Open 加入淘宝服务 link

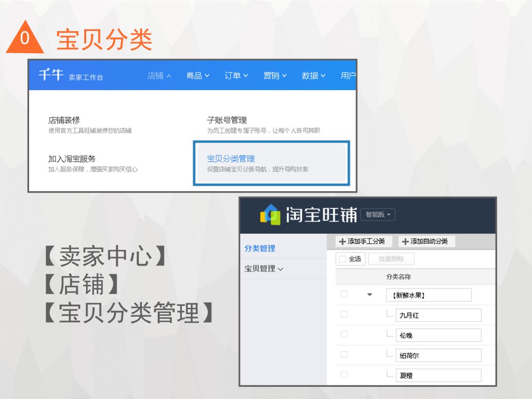pos(72,159)
